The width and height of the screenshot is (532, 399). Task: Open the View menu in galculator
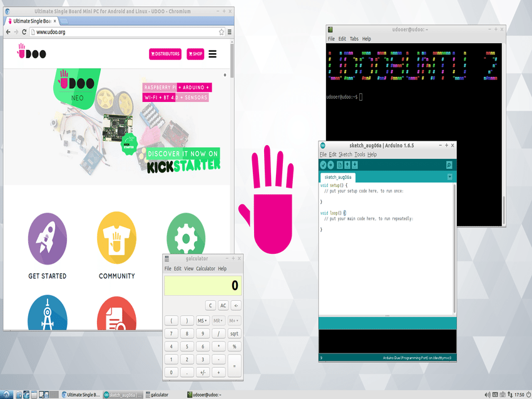pos(188,269)
